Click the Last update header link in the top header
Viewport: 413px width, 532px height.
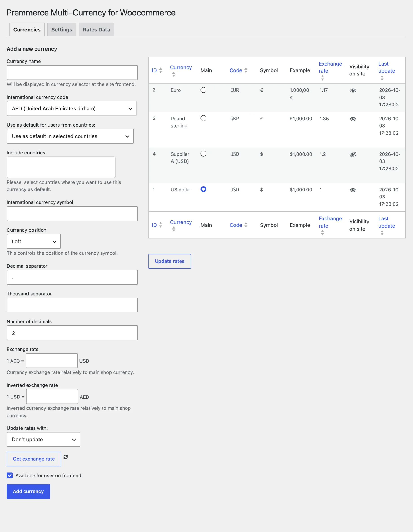[387, 67]
